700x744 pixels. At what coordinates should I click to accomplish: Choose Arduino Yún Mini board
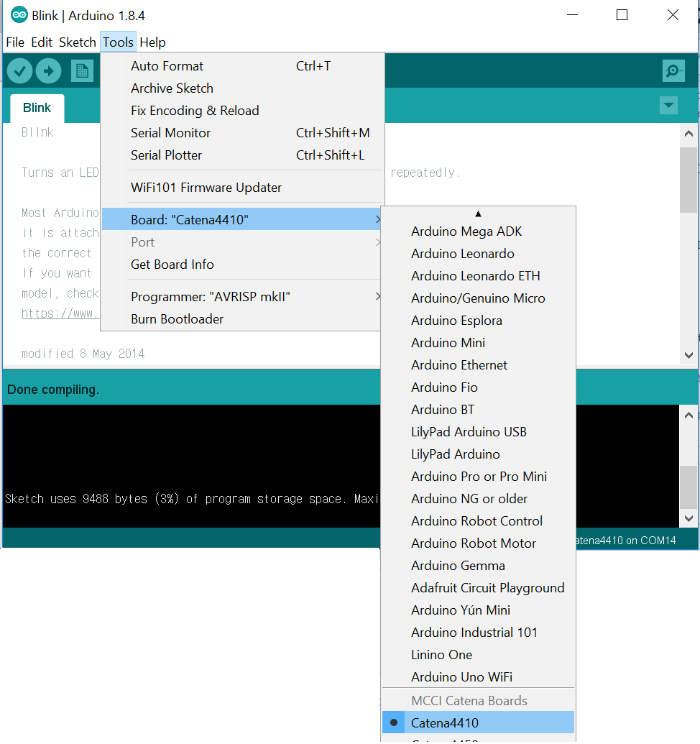point(478,610)
